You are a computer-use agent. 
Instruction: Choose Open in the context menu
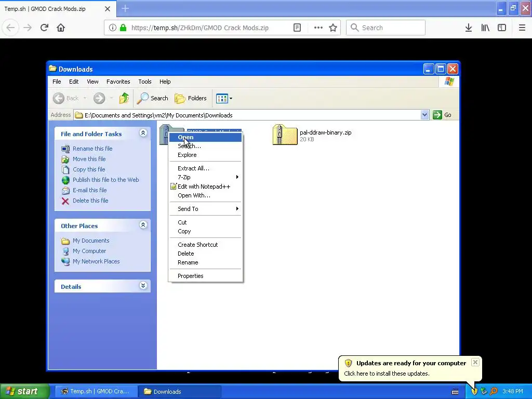coord(205,137)
